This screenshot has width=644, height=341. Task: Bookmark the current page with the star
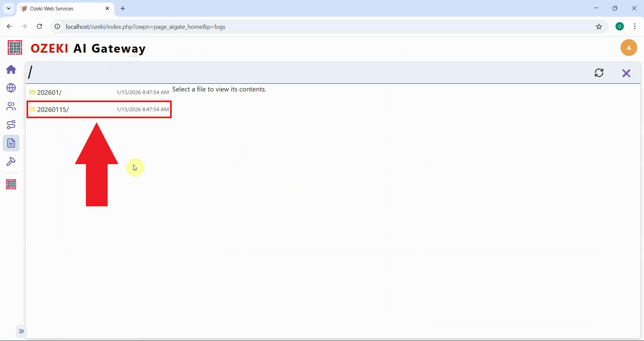[x=599, y=27]
